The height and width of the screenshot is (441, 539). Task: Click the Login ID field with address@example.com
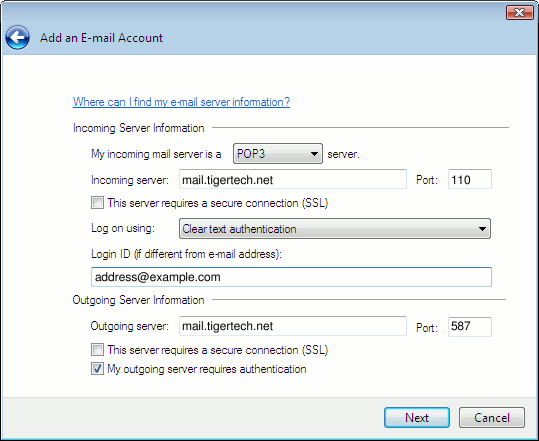pyautogui.click(x=291, y=277)
